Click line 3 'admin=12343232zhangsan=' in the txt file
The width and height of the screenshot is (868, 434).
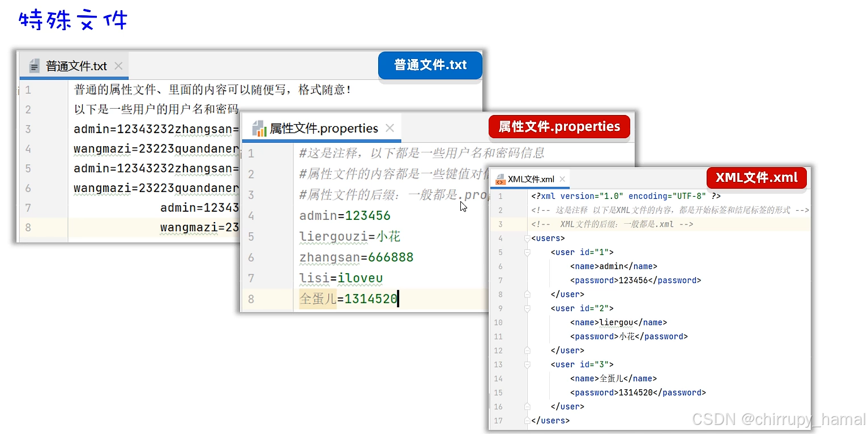(x=157, y=129)
